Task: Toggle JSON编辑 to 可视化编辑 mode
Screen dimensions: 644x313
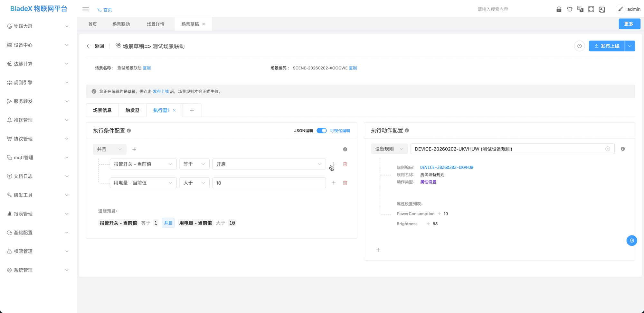Action: (321, 131)
